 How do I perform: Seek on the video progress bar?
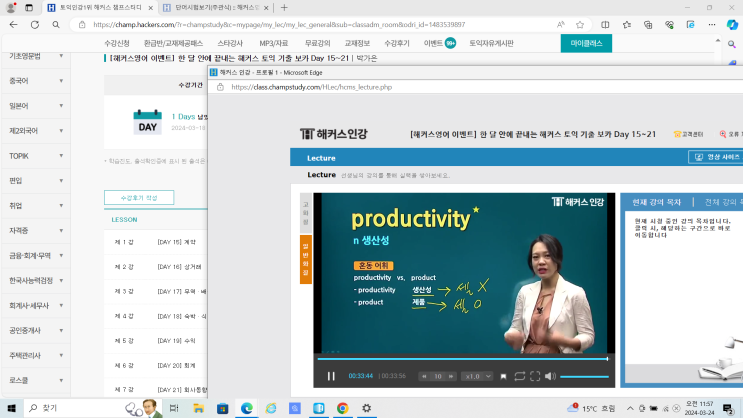tap(462, 359)
